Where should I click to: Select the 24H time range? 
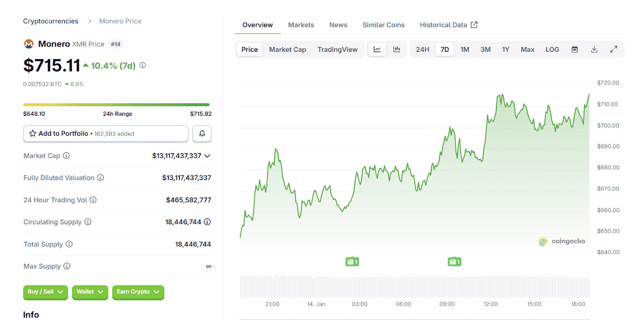tap(422, 49)
